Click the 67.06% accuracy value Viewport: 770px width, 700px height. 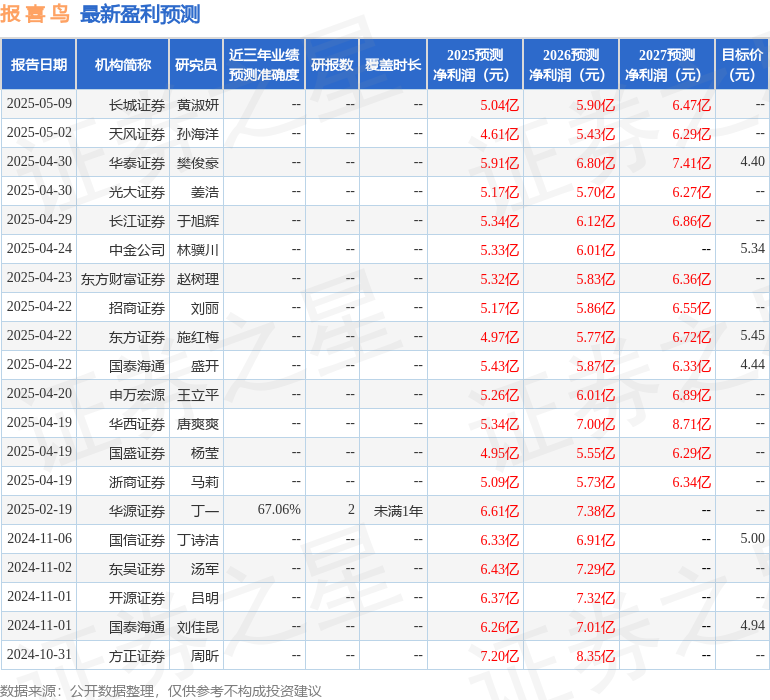pyautogui.click(x=279, y=509)
